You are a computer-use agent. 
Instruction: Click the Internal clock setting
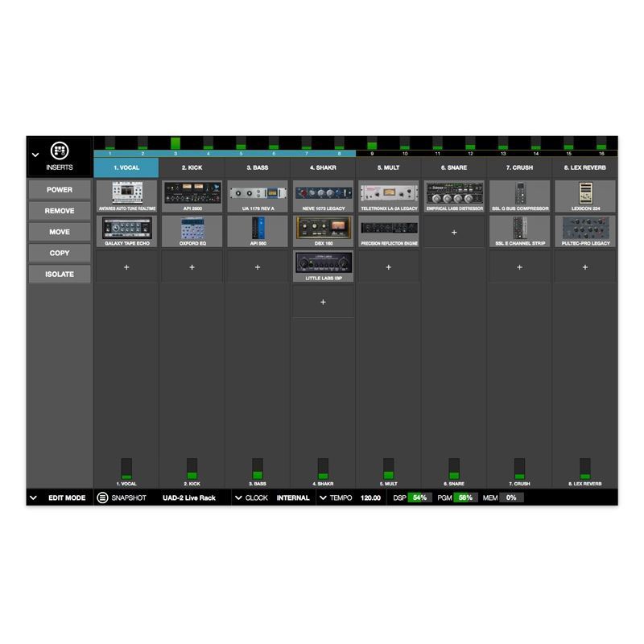[293, 497]
